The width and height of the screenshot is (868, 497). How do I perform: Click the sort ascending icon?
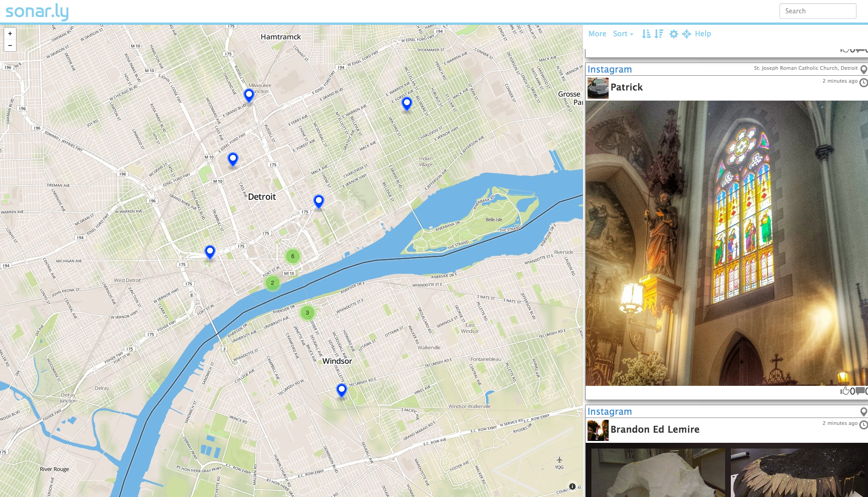646,34
